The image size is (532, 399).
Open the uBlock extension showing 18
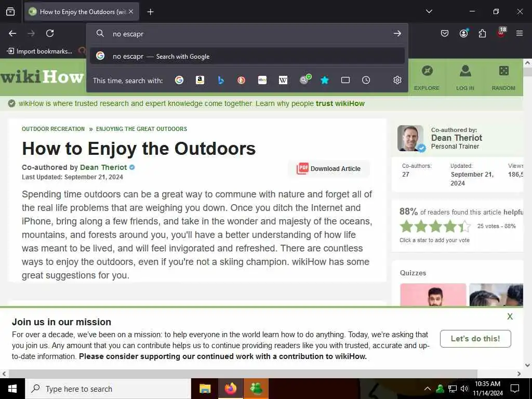pyautogui.click(x=501, y=33)
